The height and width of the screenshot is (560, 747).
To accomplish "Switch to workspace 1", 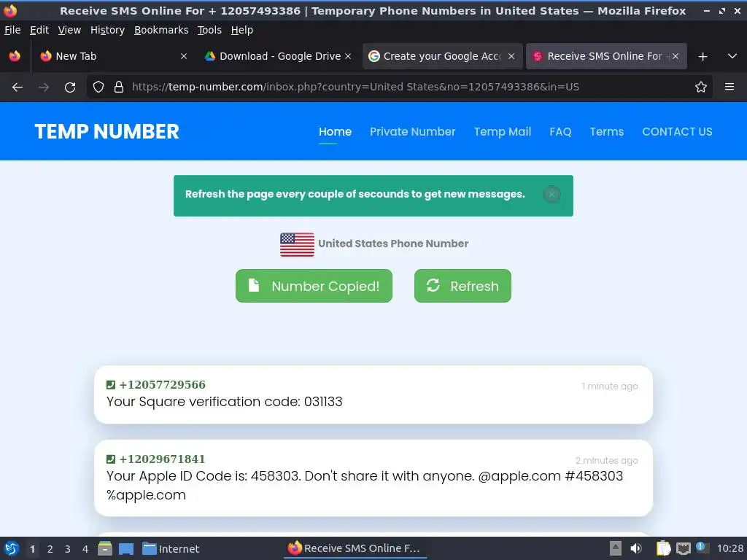I will click(x=32, y=549).
